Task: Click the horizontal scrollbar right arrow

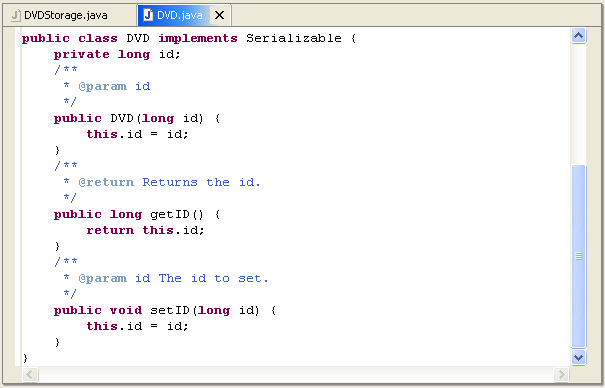Action: (x=561, y=374)
